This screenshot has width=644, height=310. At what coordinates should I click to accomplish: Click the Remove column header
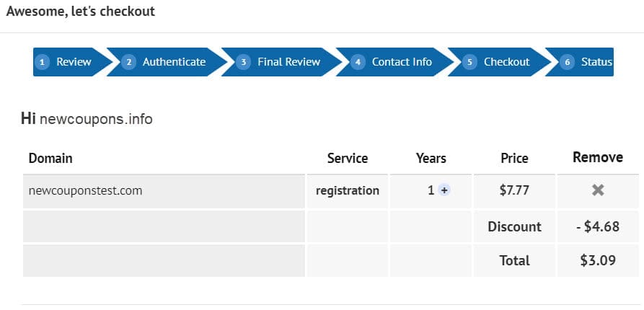coord(598,157)
